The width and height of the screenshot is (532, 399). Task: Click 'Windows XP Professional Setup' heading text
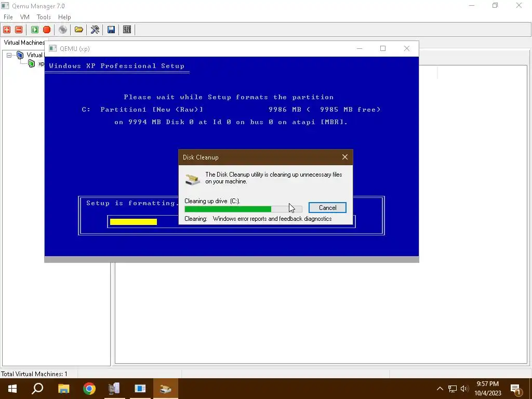click(x=117, y=66)
